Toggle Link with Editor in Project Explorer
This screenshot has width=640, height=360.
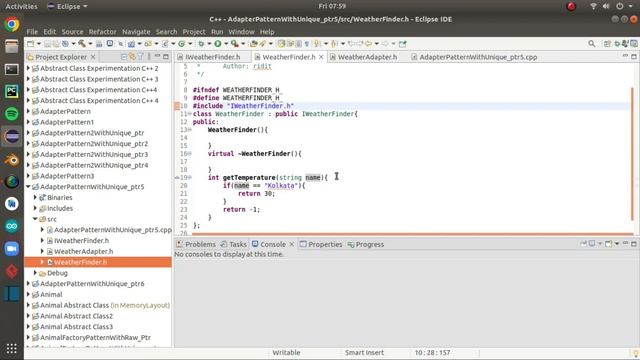coord(132,57)
